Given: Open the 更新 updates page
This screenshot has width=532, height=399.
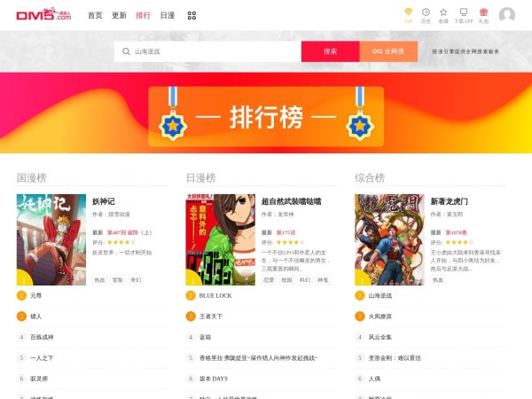Looking at the screenshot, I should [x=119, y=16].
